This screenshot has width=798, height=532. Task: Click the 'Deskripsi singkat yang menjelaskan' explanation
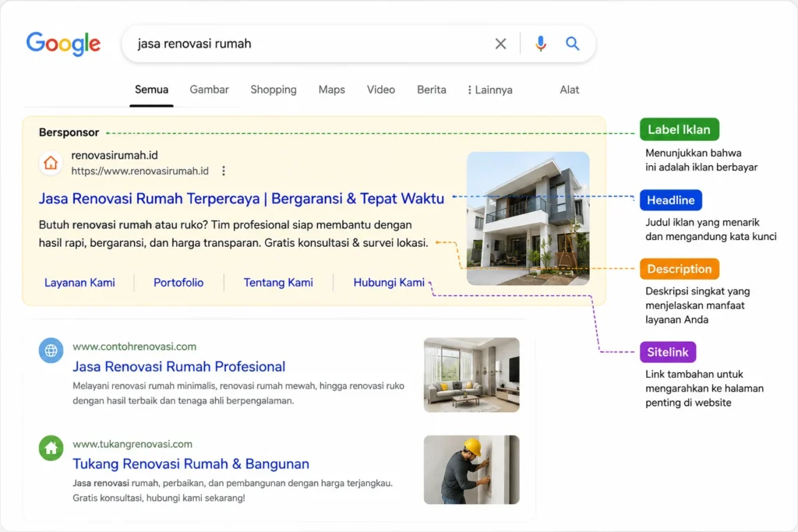tap(697, 305)
